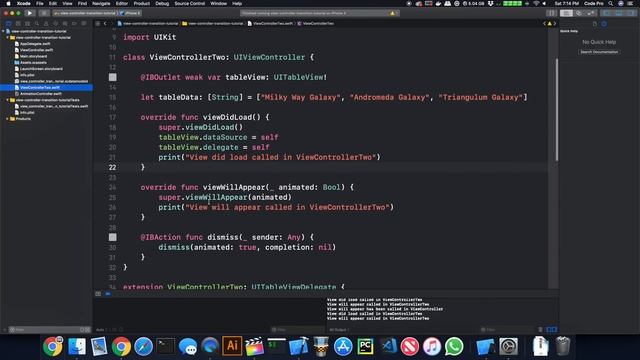Click the warning icon at jump bar right

549,24
